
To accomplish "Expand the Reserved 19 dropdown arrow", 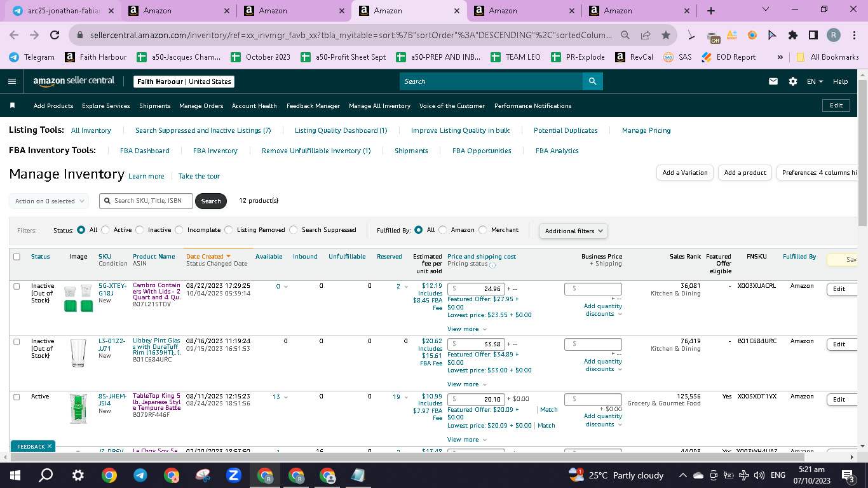I will 405,397.
